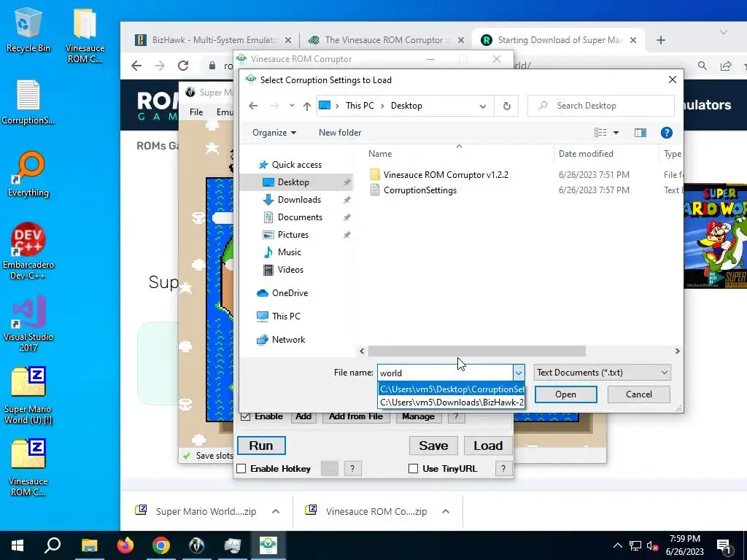This screenshot has width=747, height=560.
Task: Open Recycle Bin desktop icon
Action: click(28, 29)
